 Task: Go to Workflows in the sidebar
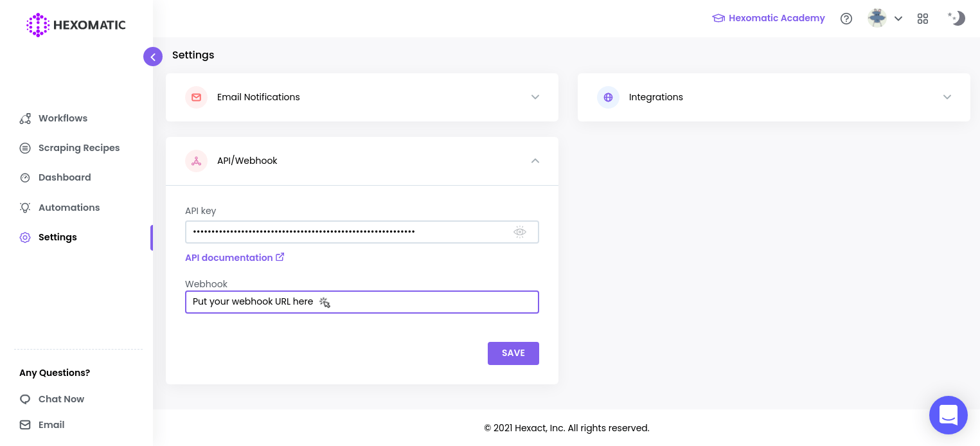click(62, 118)
